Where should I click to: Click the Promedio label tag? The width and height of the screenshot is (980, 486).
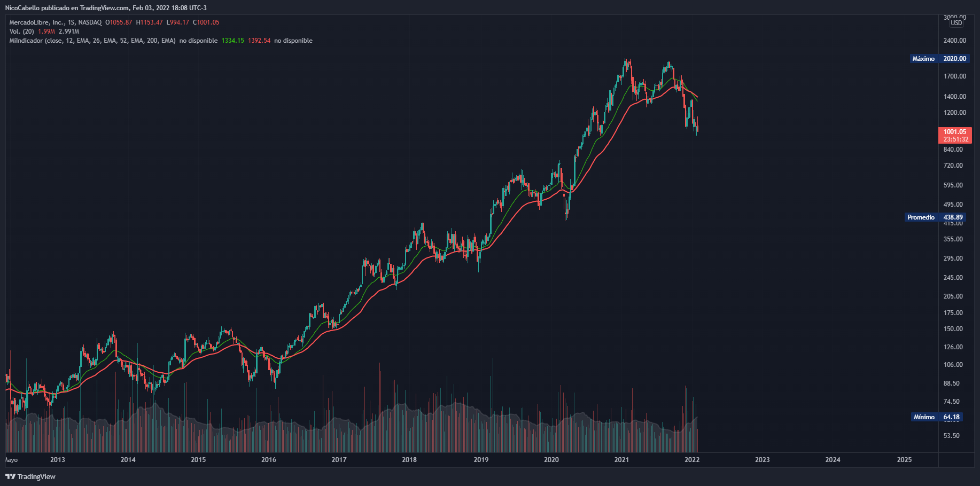[921, 217]
